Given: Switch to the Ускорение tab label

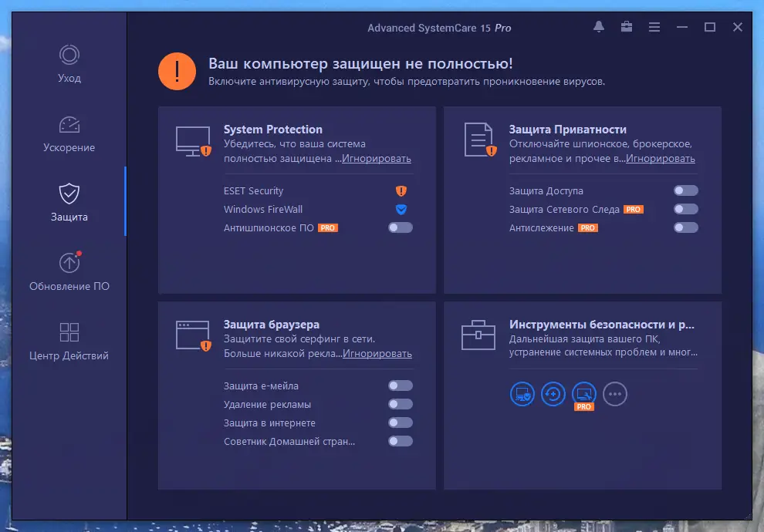Looking at the screenshot, I should (69, 147).
